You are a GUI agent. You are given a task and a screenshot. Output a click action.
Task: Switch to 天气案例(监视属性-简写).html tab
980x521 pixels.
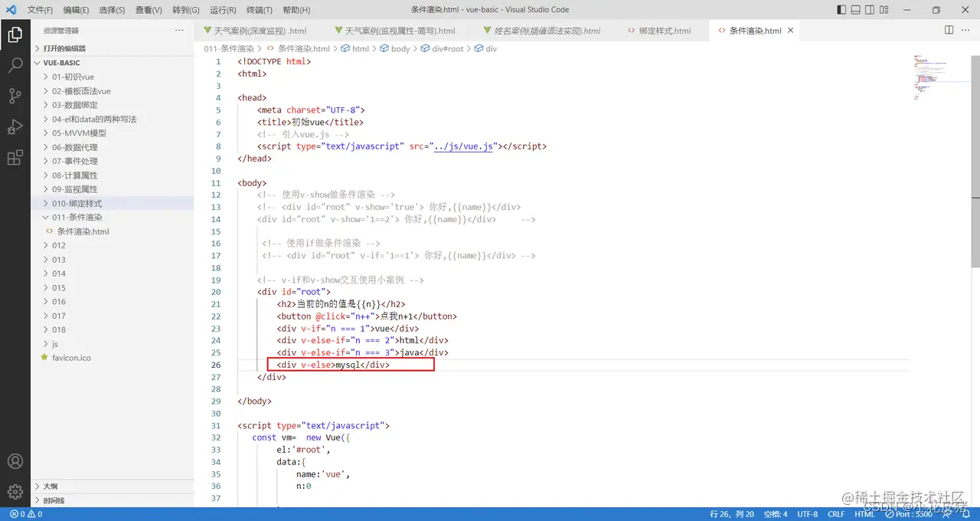400,31
